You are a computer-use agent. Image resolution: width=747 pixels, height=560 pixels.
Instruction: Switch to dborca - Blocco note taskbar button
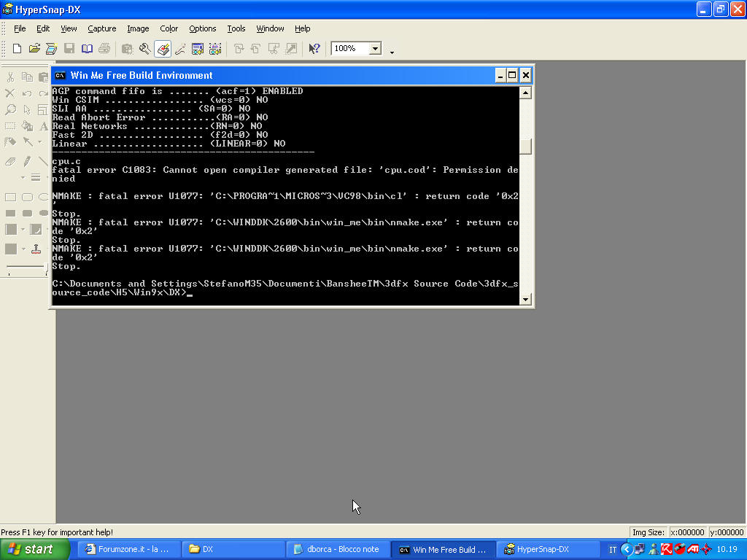tap(338, 550)
